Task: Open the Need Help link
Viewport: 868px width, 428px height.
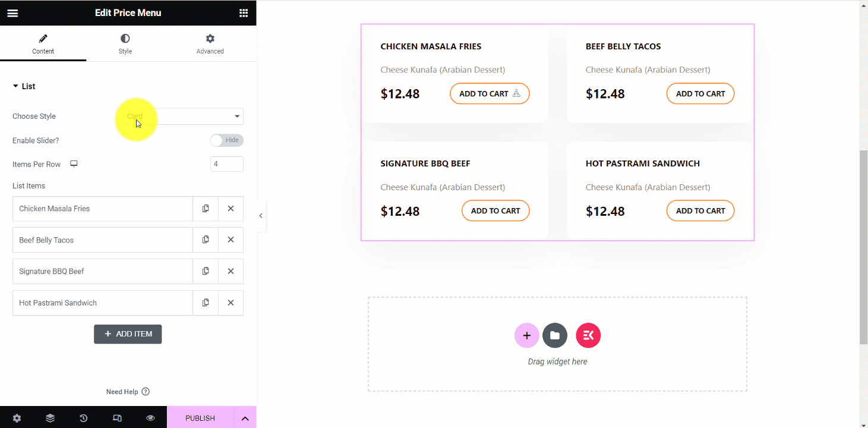Action: 128,392
